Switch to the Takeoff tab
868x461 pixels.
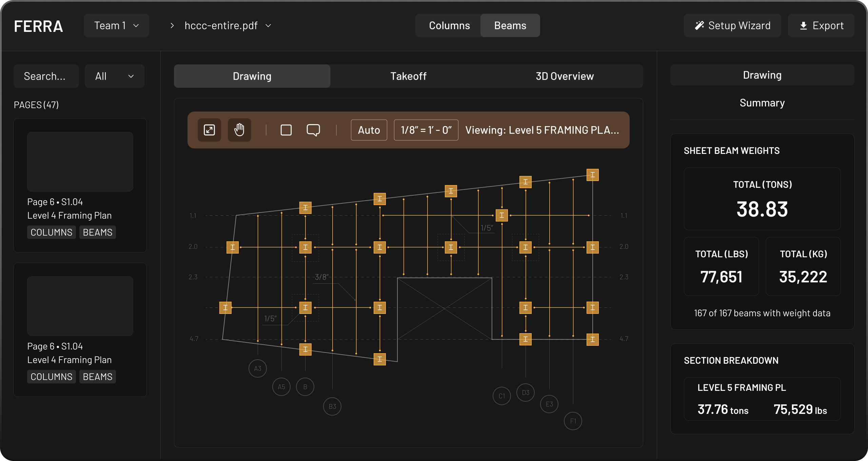tap(408, 76)
